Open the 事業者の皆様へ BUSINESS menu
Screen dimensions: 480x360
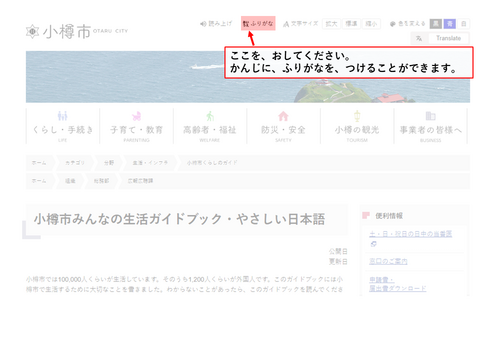pyautogui.click(x=431, y=126)
